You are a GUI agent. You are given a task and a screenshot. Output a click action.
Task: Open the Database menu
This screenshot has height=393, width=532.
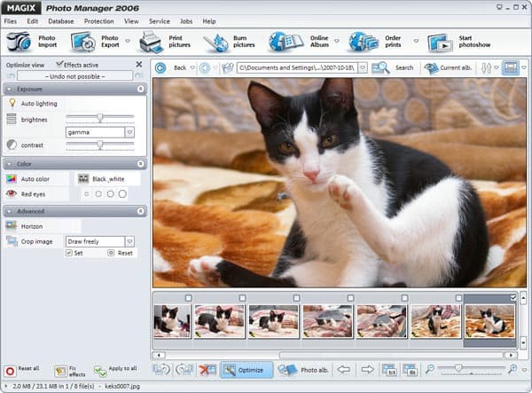60,21
